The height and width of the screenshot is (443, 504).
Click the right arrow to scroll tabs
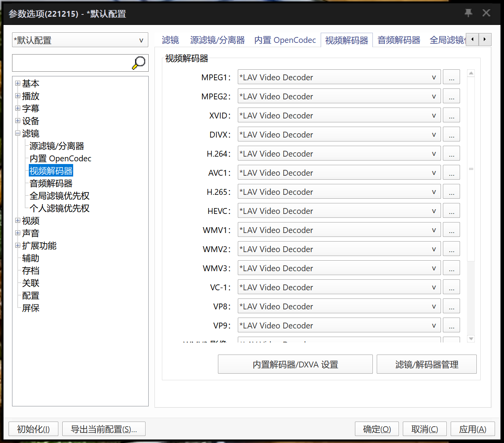tap(485, 39)
